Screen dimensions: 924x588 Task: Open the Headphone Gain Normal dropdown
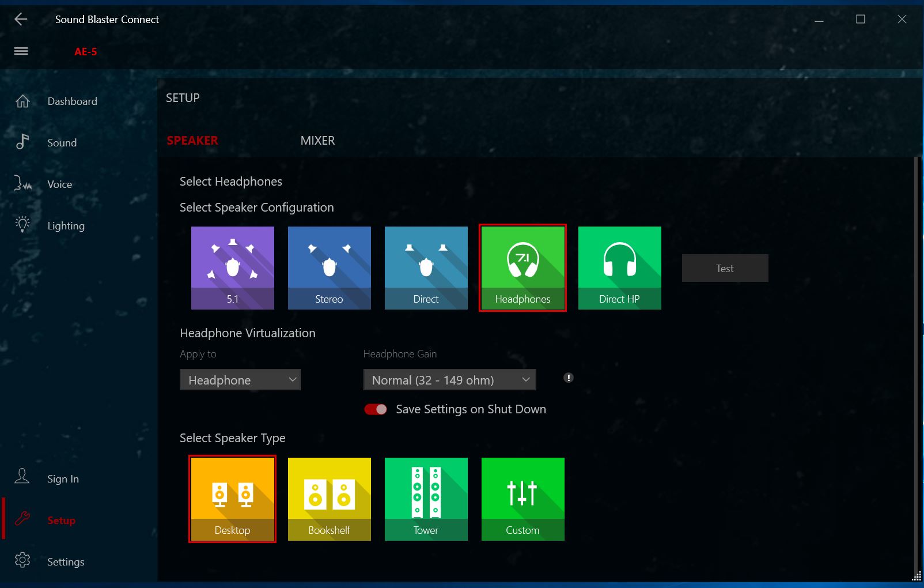pos(450,380)
